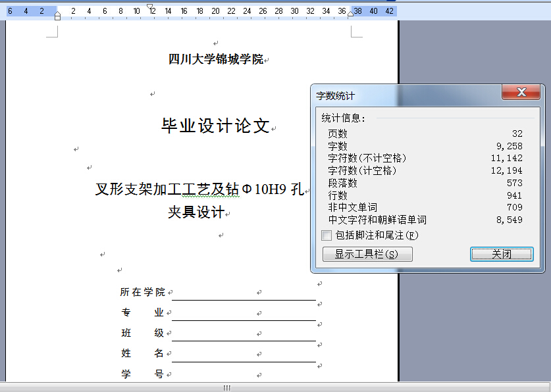
Task: Click the heading 四川大学锦城学院
Action: click(216, 59)
